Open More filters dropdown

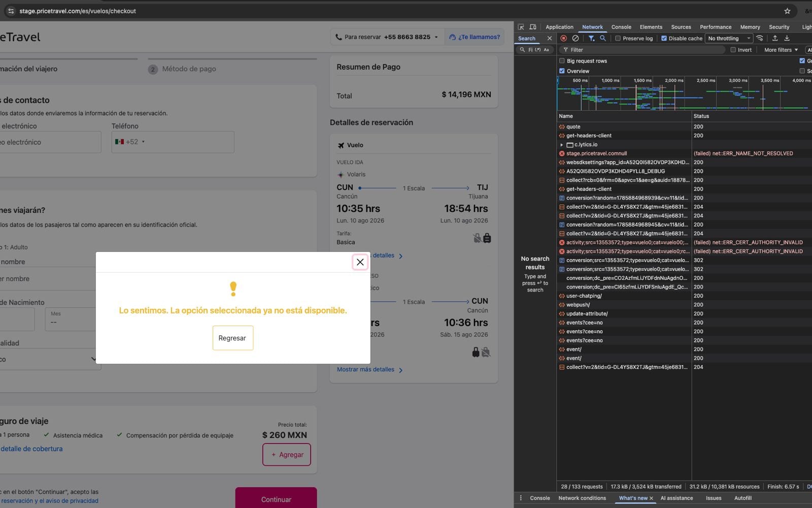(781, 50)
